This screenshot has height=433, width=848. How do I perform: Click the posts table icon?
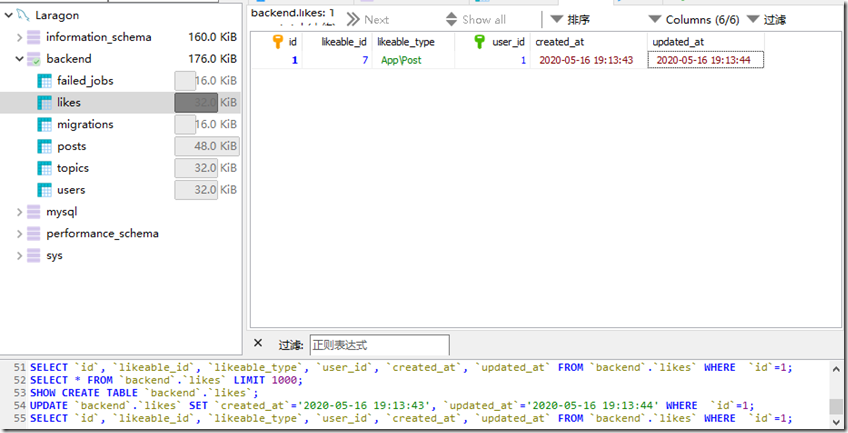point(44,146)
